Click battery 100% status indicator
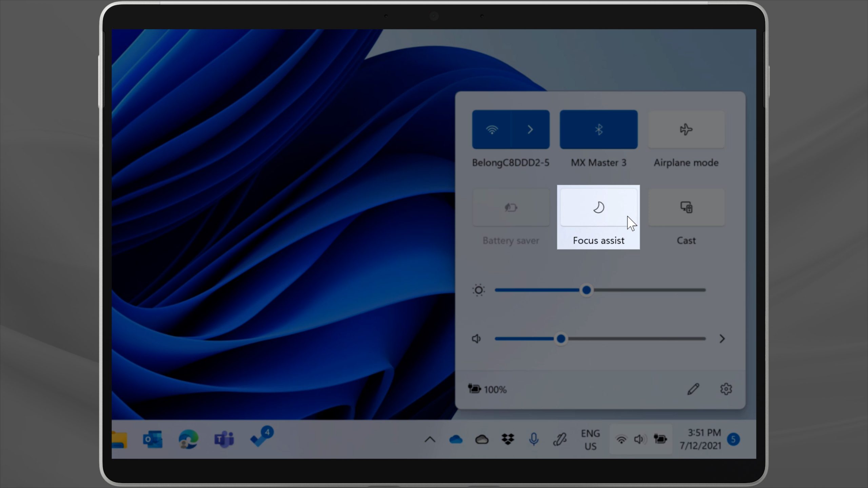This screenshot has width=868, height=488. pyautogui.click(x=488, y=389)
